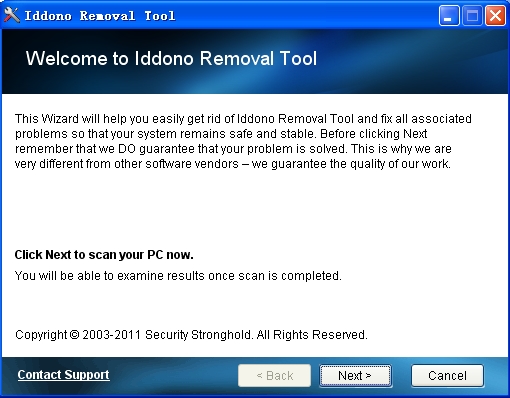510x398 pixels.
Task: Click the wrench icon in title bar
Action: [x=12, y=15]
